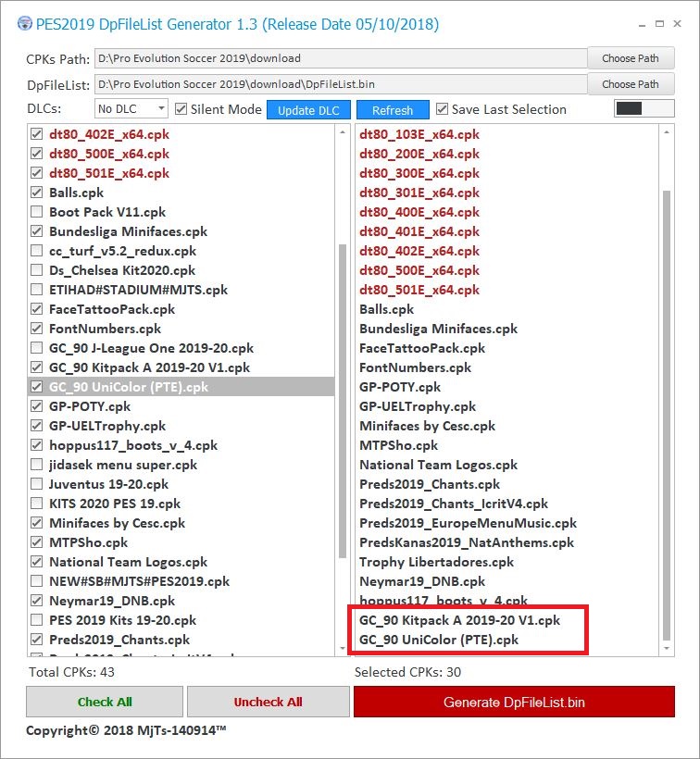This screenshot has height=759, width=700.
Task: Uncheck GC_90 Kitpack A 2019-20 V1.cpk checkbox
Action: tap(36, 367)
